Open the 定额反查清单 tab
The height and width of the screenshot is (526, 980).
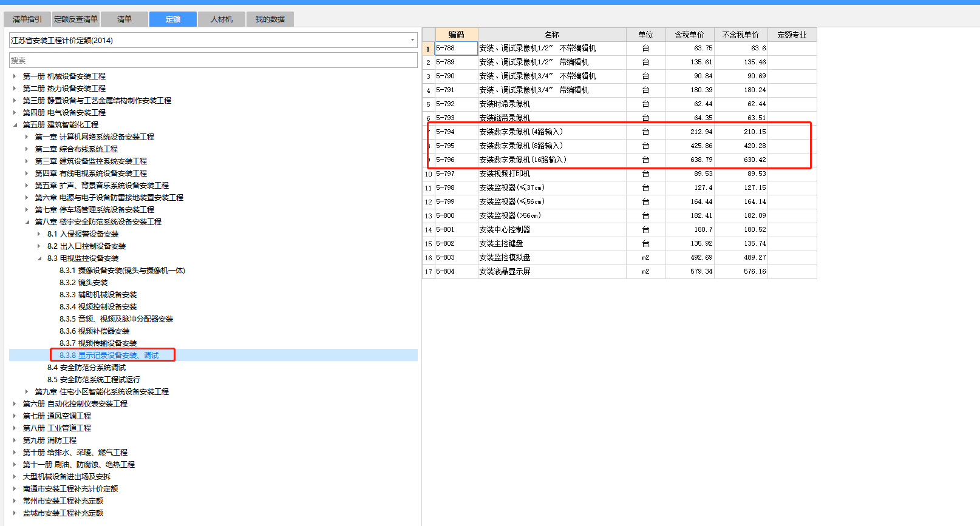76,19
